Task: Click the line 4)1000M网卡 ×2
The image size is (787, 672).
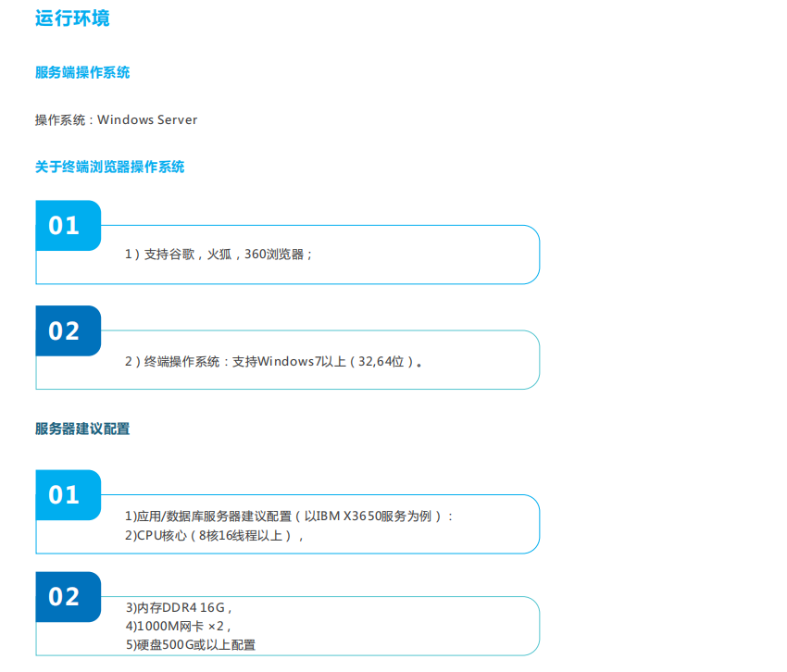Action: [178, 627]
